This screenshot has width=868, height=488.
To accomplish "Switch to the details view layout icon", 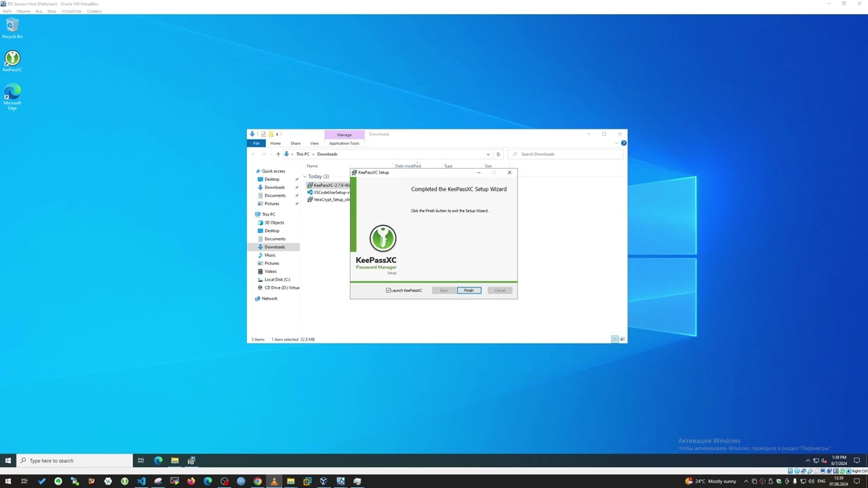I will point(614,339).
